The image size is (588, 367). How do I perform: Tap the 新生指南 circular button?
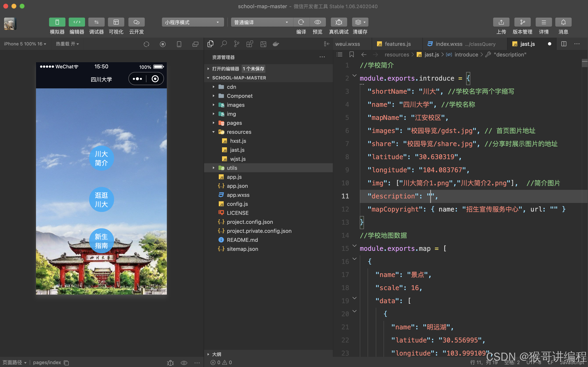tap(101, 241)
